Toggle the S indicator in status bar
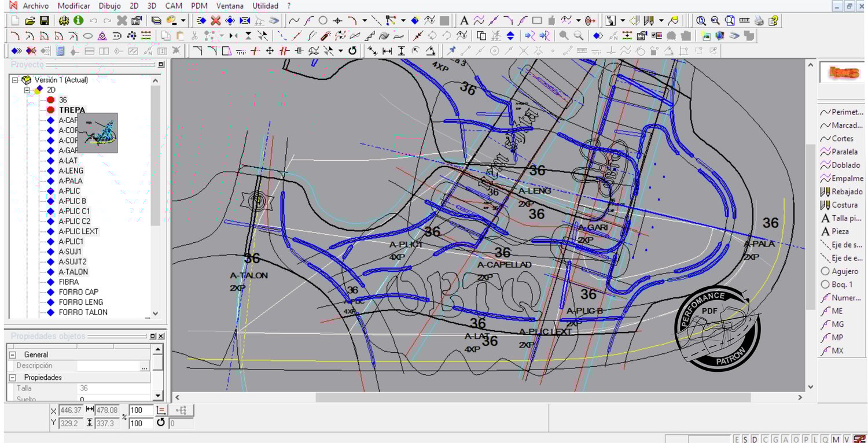 (745, 439)
